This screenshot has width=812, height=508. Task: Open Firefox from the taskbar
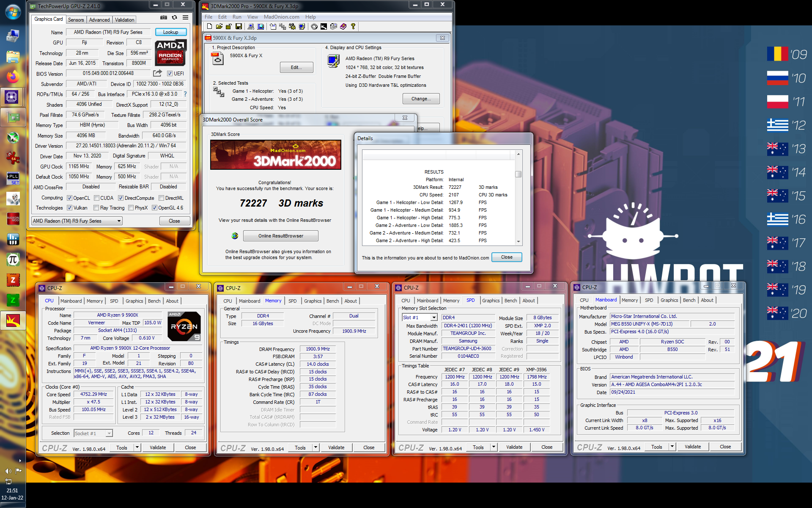(13, 77)
